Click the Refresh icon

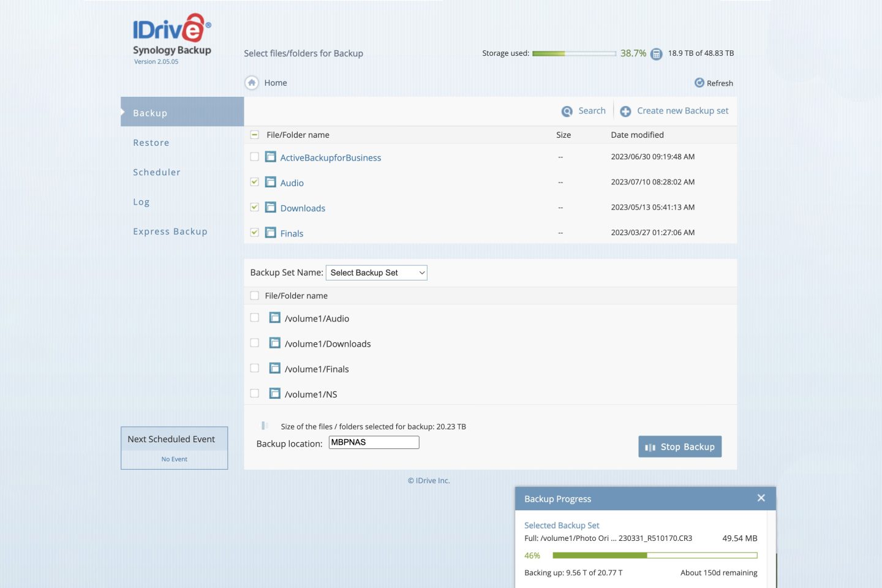[699, 83]
